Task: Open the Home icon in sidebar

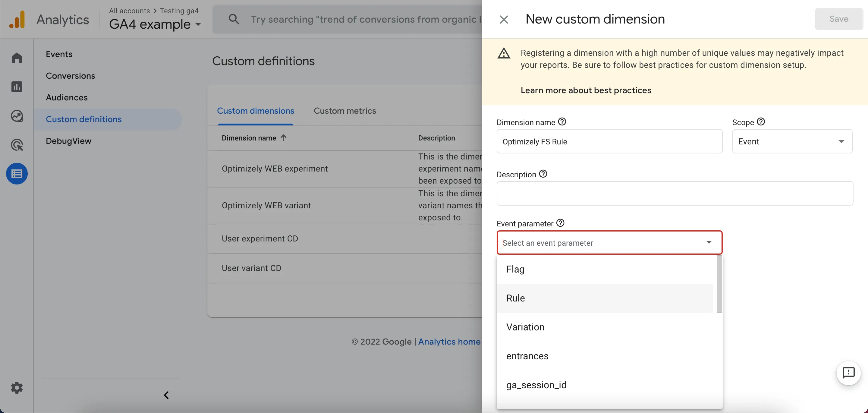Action: pos(17,58)
